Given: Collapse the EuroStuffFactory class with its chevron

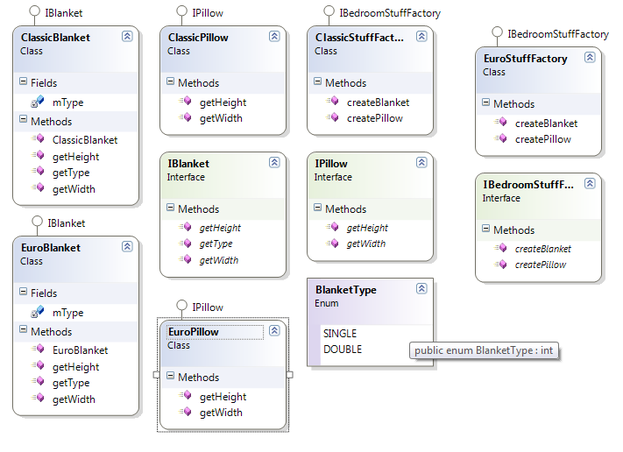Looking at the screenshot, I should (x=590, y=59).
